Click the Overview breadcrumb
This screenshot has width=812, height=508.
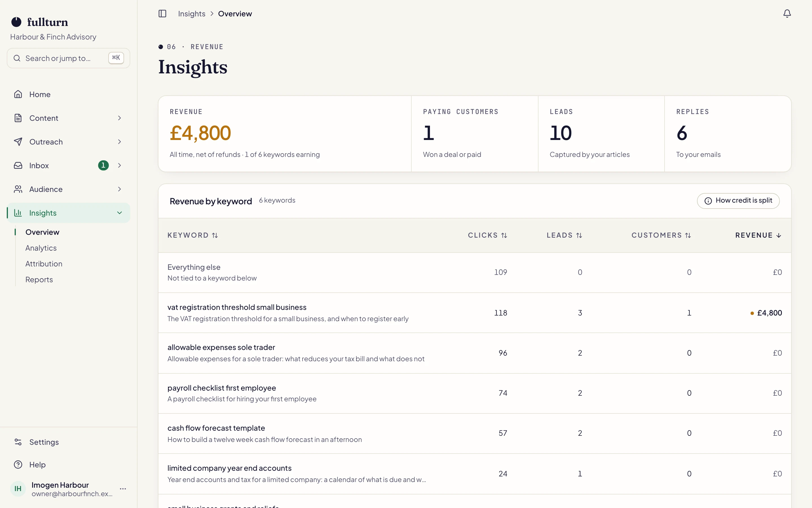click(235, 14)
